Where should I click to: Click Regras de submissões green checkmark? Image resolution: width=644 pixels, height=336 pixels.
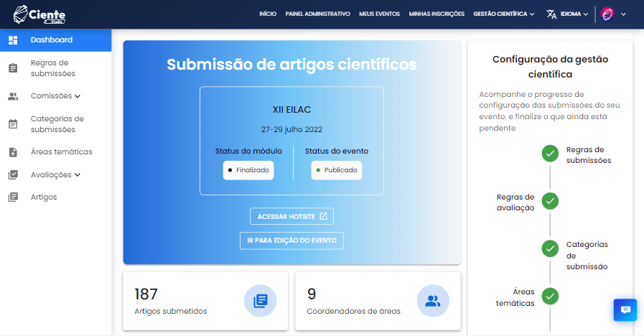point(550,154)
